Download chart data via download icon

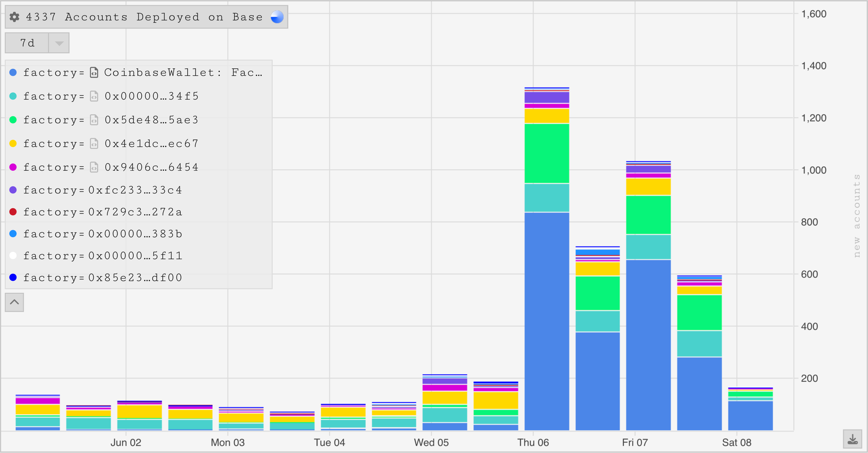[852, 439]
